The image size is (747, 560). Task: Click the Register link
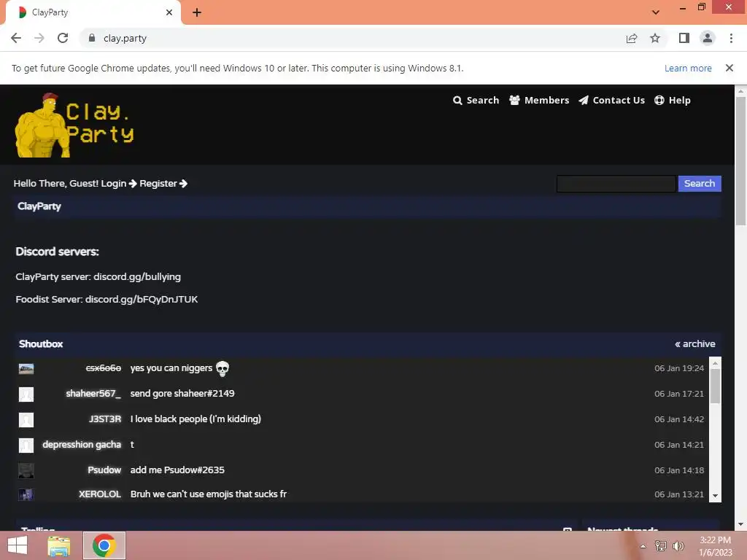click(163, 183)
